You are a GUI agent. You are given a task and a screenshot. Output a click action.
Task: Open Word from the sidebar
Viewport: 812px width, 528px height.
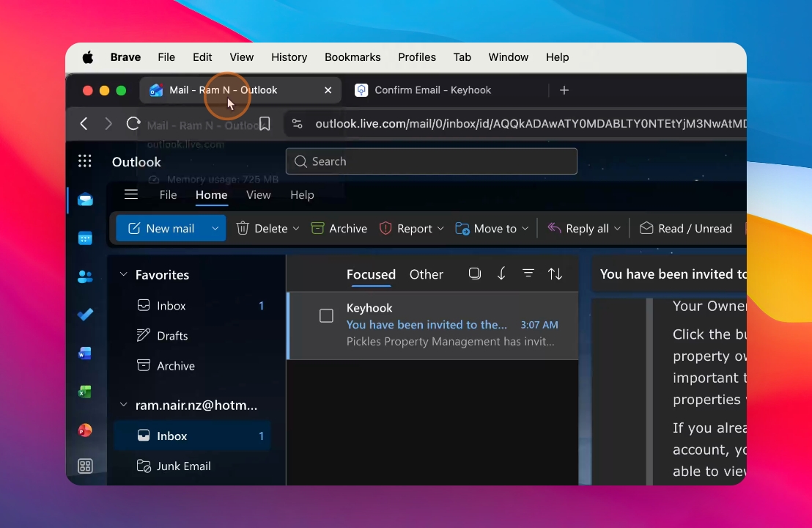click(x=86, y=353)
